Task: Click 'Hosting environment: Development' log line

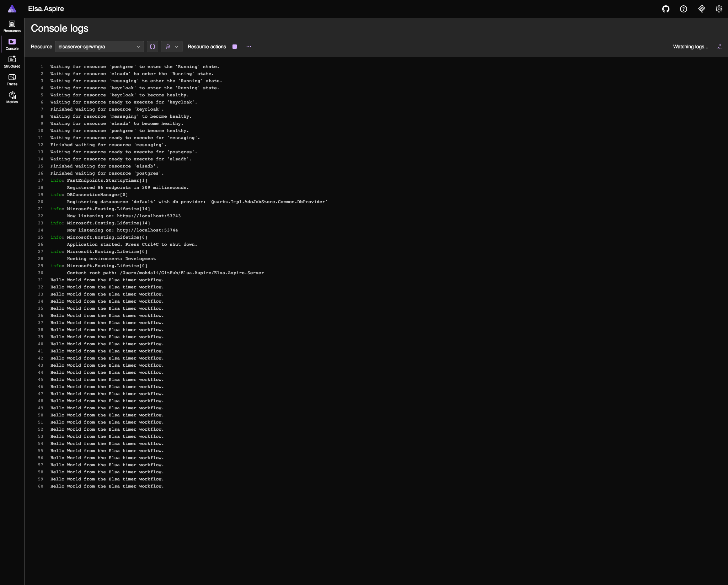Action: tap(111, 259)
